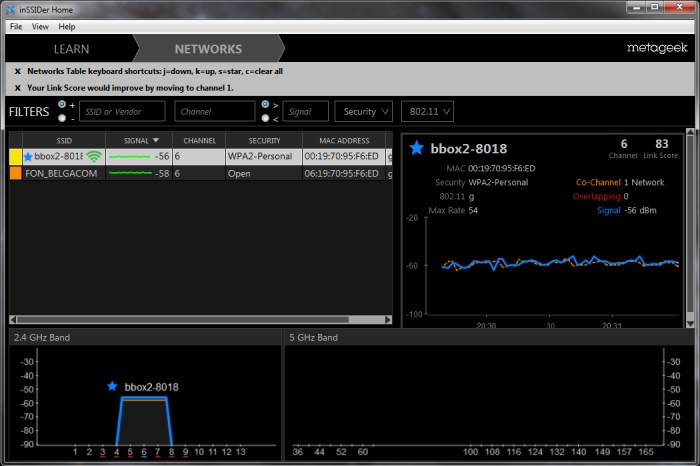
Task: Click MAC address 00:19:70:95:F6:ED table cell
Action: (342, 157)
